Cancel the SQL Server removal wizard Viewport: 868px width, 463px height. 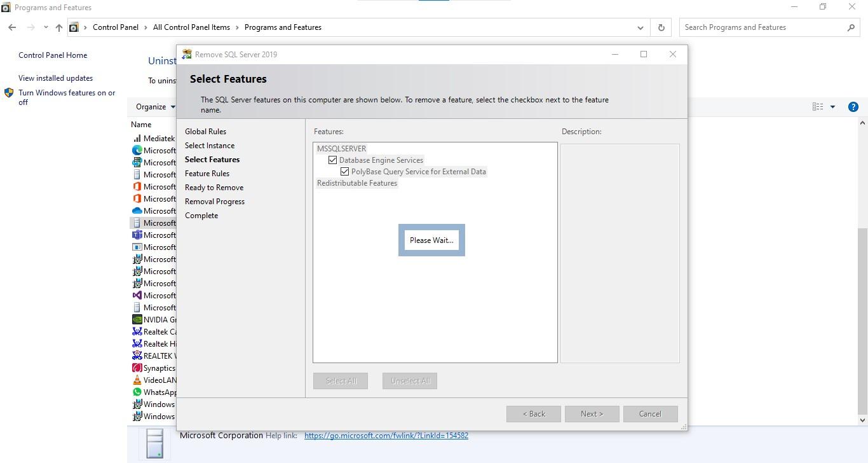click(650, 414)
